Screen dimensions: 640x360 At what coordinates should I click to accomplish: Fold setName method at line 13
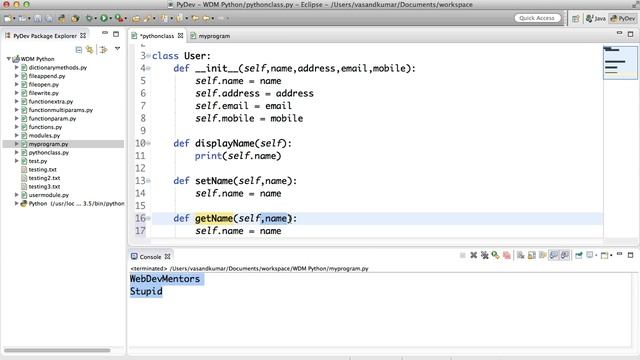tap(149, 181)
